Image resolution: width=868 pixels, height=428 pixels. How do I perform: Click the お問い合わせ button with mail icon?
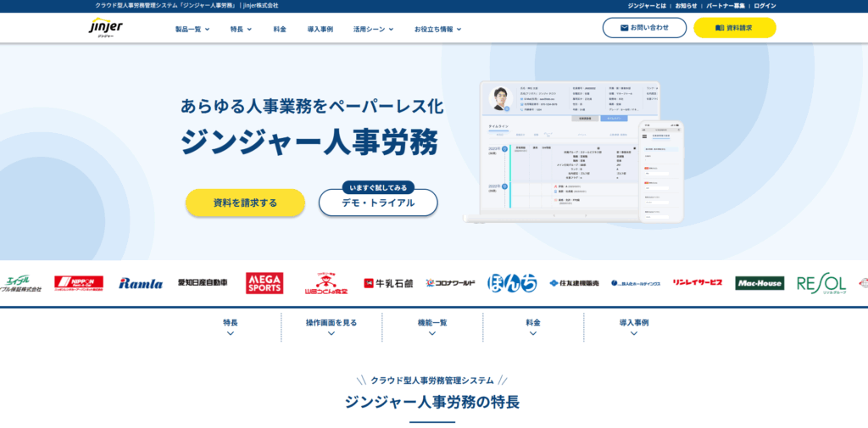pos(644,28)
